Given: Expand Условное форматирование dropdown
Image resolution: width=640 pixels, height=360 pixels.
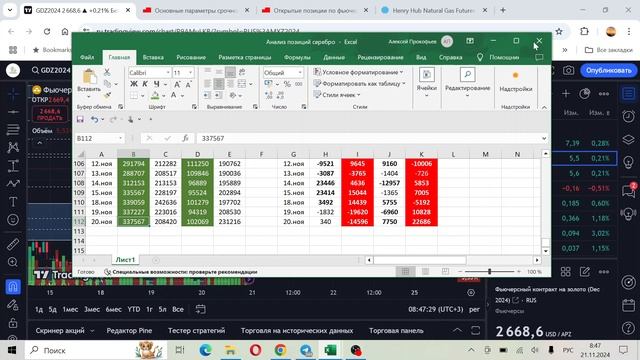Looking at the screenshot, I should point(358,72).
